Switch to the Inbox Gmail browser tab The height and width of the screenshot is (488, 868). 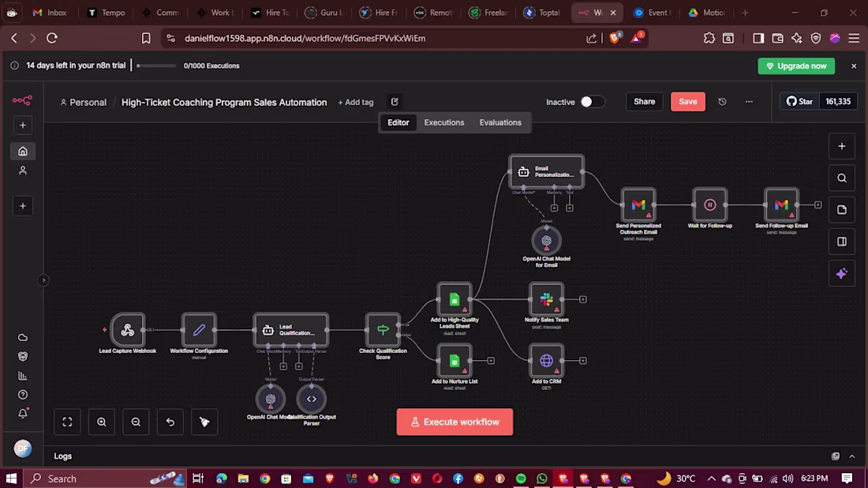coord(50,12)
